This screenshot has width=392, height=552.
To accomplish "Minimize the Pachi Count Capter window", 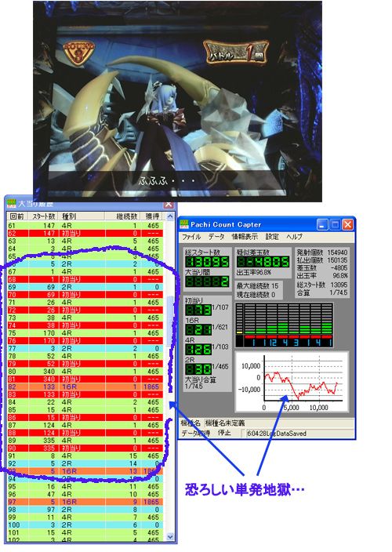I will click(x=322, y=224).
